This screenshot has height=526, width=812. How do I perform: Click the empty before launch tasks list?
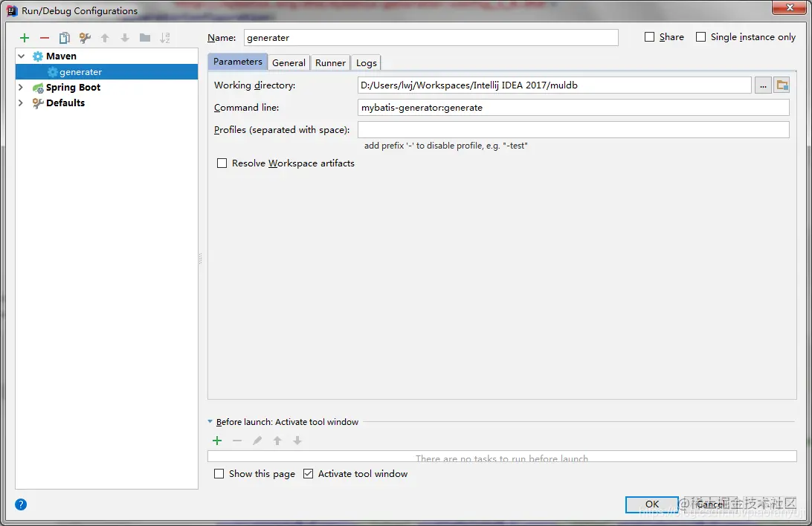[x=502, y=457]
